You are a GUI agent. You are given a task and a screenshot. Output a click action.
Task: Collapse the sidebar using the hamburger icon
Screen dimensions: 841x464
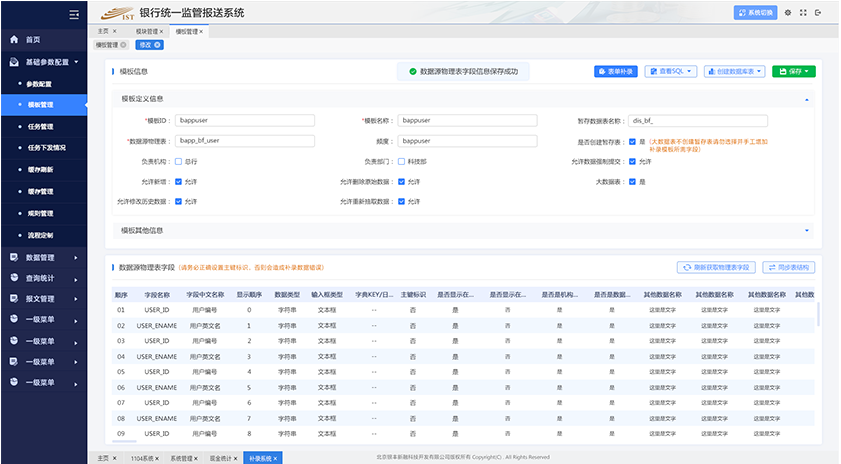coord(74,14)
